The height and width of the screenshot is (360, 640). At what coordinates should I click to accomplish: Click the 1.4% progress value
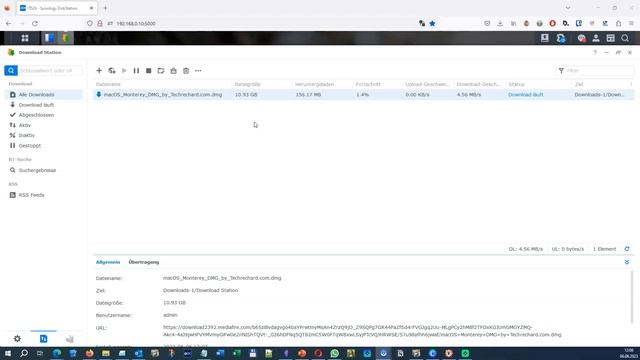(x=362, y=95)
